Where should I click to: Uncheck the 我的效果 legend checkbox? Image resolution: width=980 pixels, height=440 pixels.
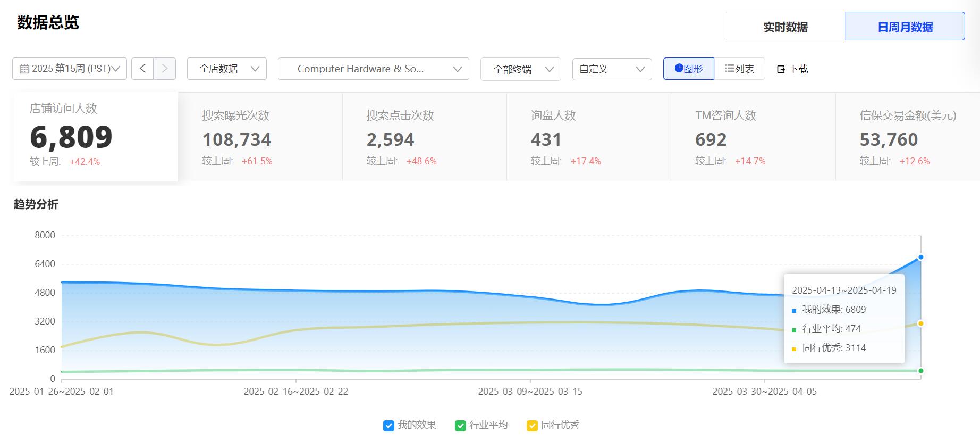(x=388, y=426)
